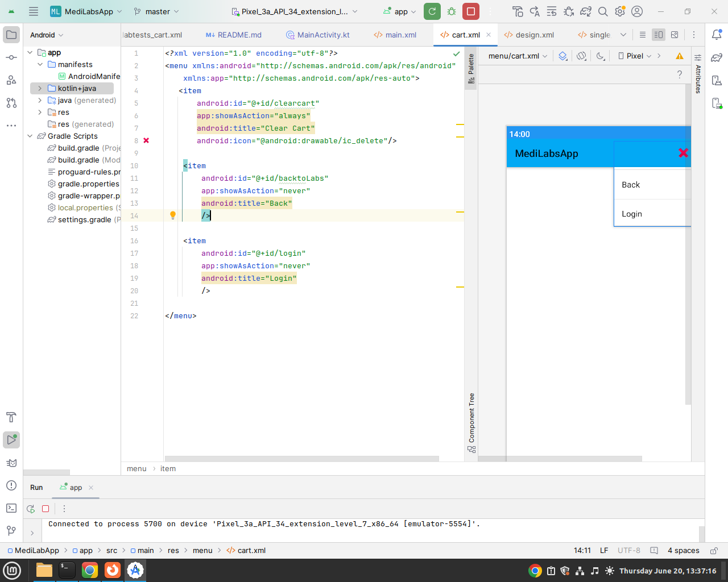Open the Terminal tool window icon
The width and height of the screenshot is (728, 582).
[11, 508]
